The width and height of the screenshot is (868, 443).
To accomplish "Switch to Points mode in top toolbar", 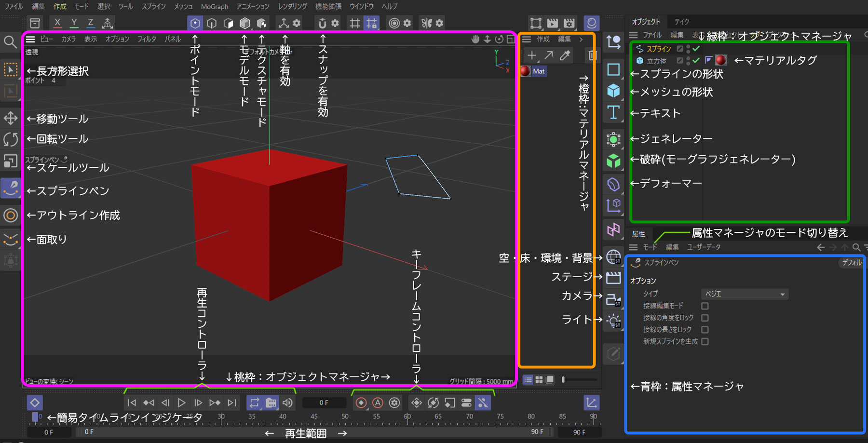I will 195,23.
